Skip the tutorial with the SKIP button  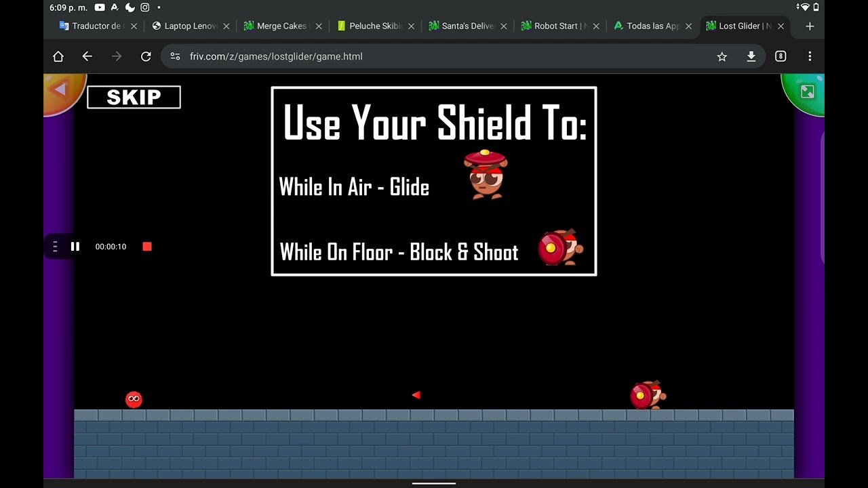point(134,97)
